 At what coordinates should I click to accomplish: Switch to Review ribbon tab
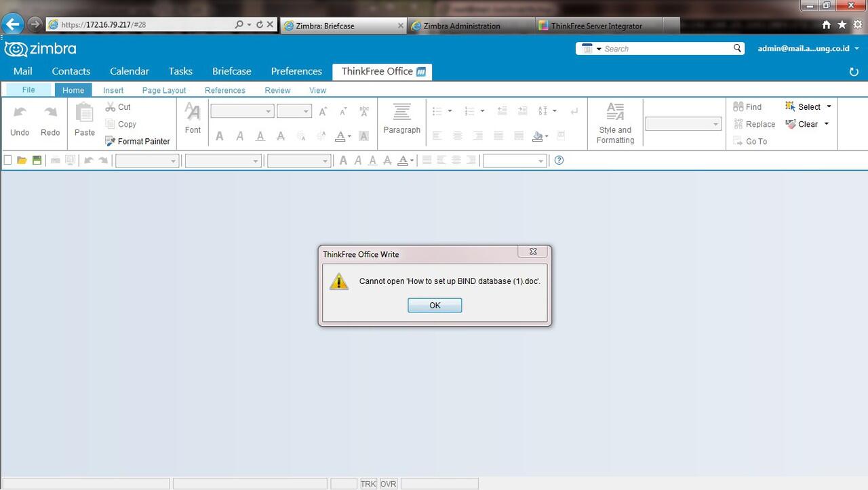277,90
